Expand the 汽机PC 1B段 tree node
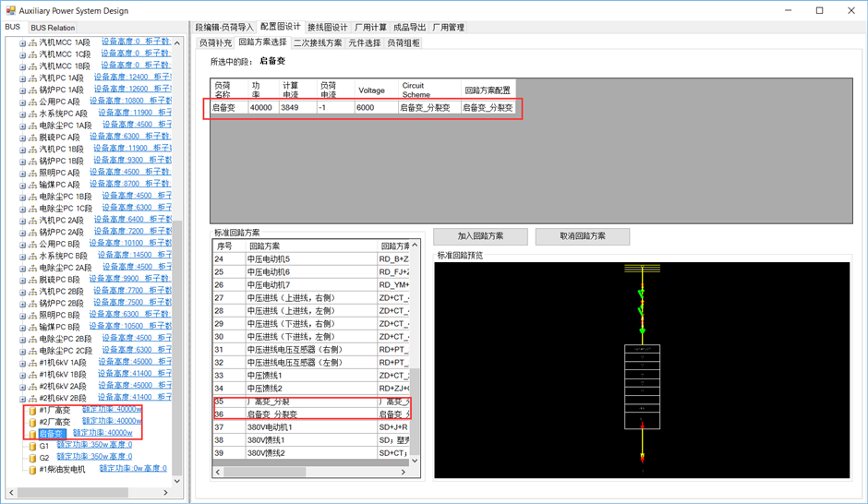 tap(22, 150)
